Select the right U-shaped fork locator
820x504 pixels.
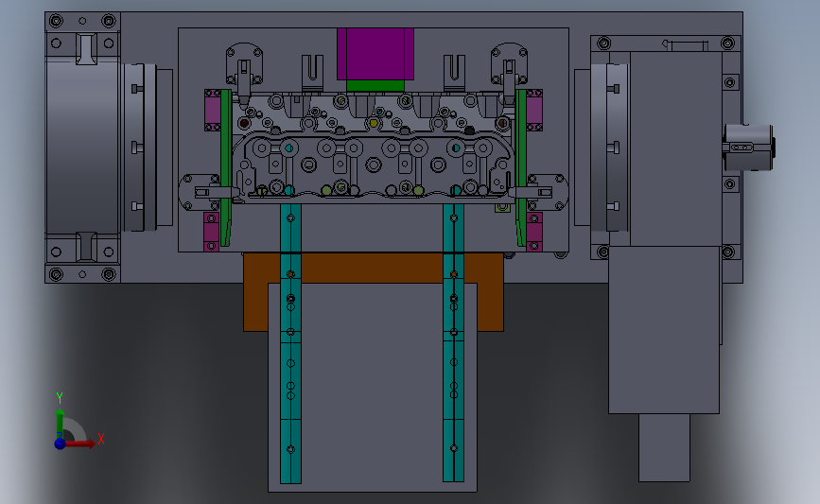[454, 73]
